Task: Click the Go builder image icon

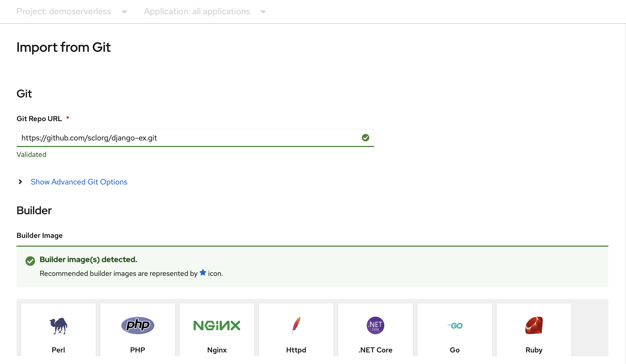Action: point(454,325)
